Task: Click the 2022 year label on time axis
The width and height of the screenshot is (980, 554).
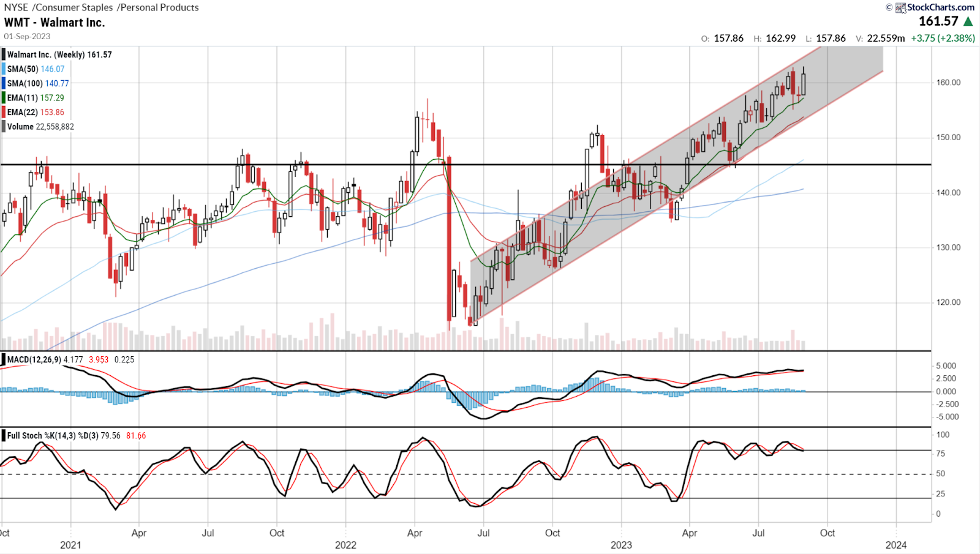Action: 345,545
